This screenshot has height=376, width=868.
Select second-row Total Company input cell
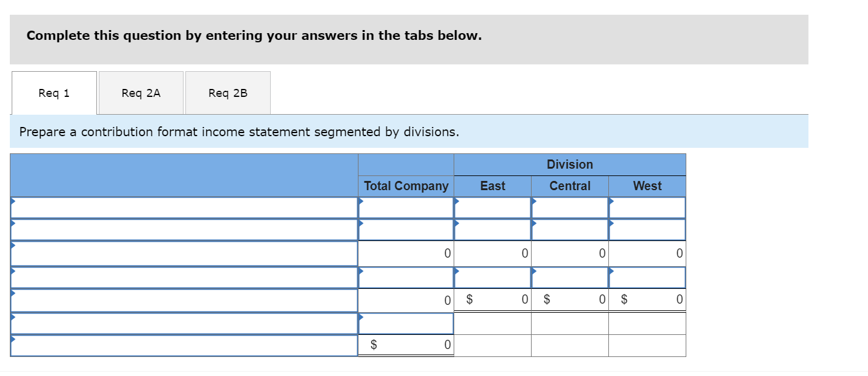click(406, 230)
